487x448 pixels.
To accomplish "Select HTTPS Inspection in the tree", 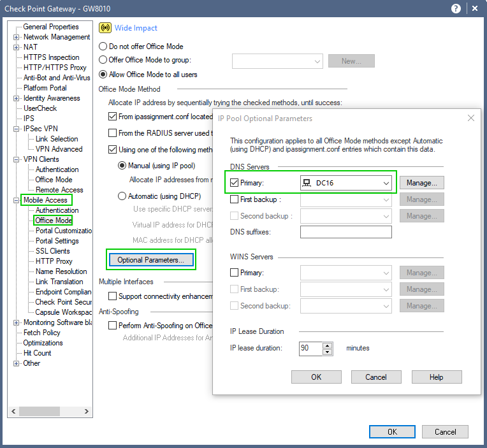I will tap(51, 57).
